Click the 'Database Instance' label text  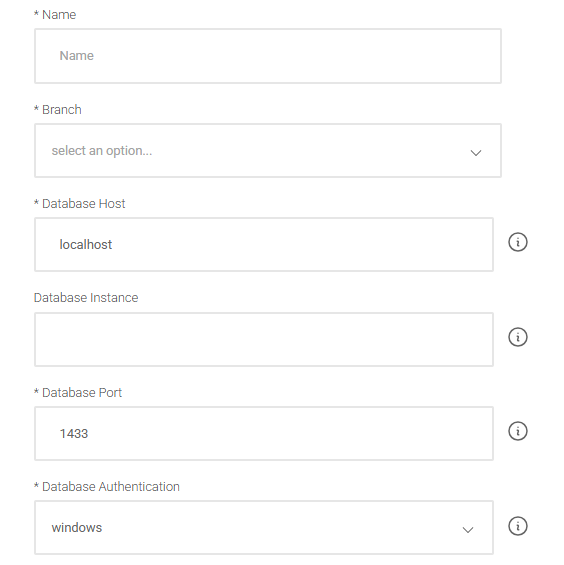pos(86,298)
